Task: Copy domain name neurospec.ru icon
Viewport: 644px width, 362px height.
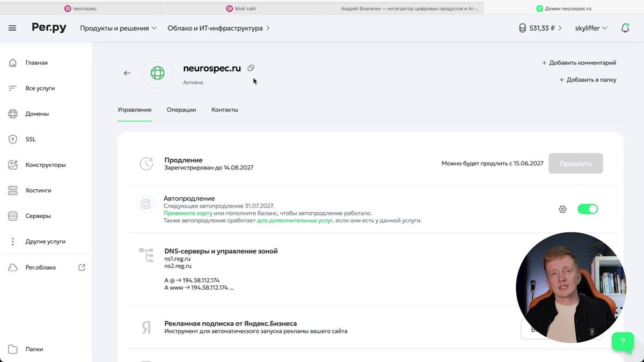Action: pos(251,68)
